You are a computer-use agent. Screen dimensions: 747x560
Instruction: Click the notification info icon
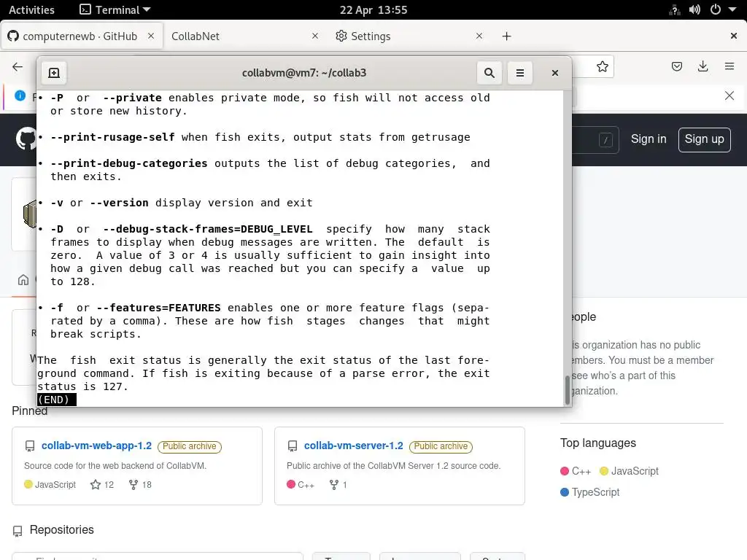(20, 96)
